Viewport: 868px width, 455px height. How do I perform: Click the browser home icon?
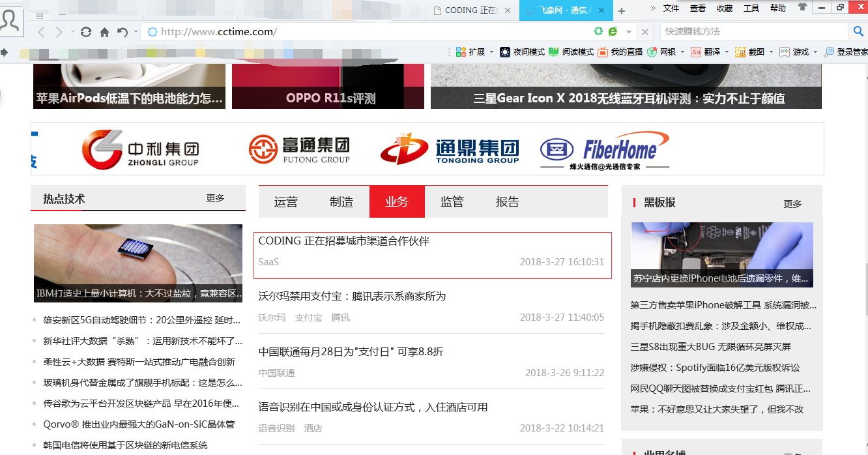(x=104, y=32)
